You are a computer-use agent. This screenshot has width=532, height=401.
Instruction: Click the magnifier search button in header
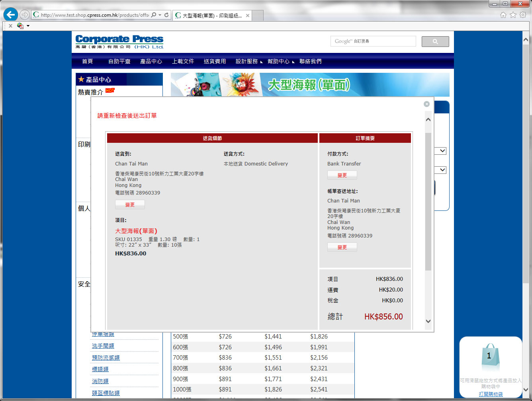tap(435, 41)
